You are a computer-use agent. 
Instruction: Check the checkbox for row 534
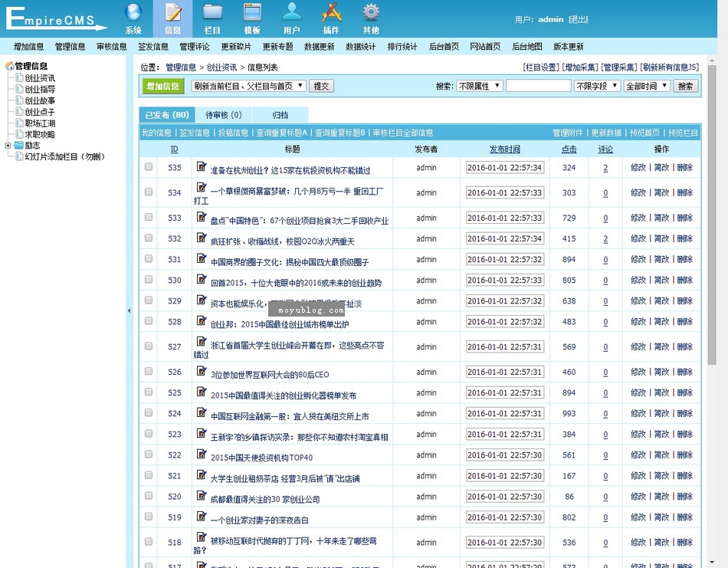coord(149,192)
